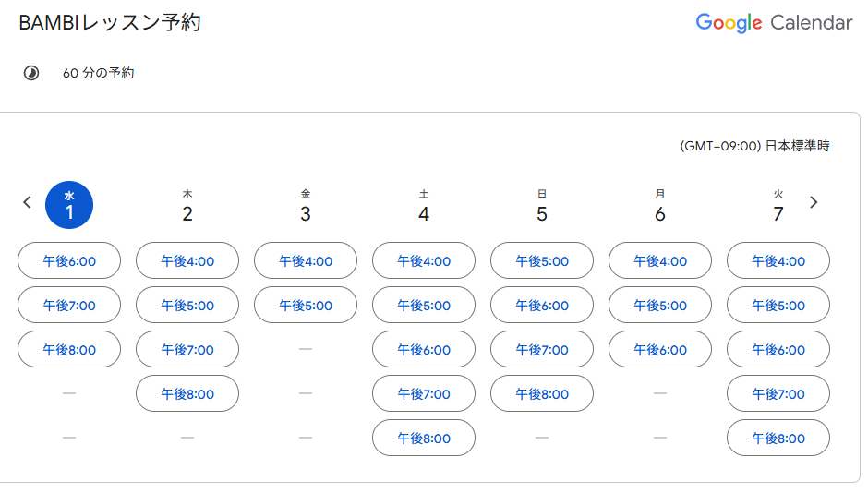Select 午後7:00 on Tuesday 7
This screenshot has height=493, width=868.
[778, 394]
